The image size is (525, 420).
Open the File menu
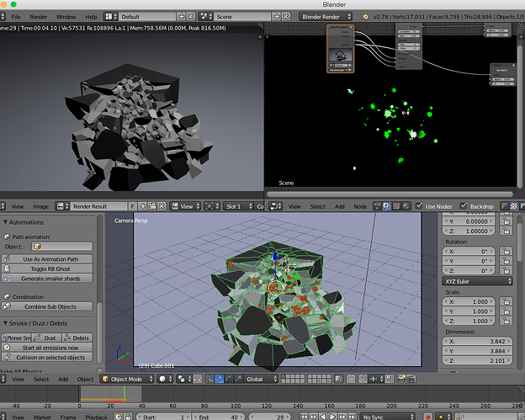pos(16,17)
